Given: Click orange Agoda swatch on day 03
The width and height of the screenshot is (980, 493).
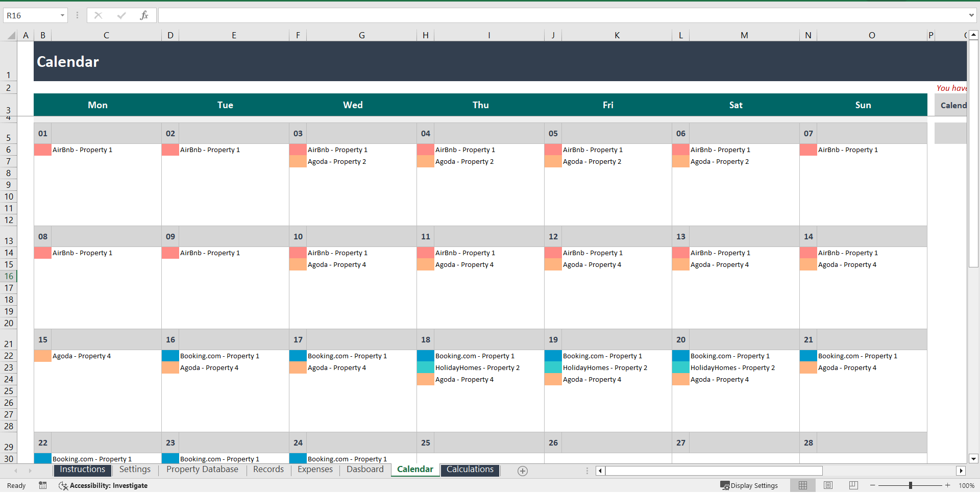Looking at the screenshot, I should click(298, 161).
